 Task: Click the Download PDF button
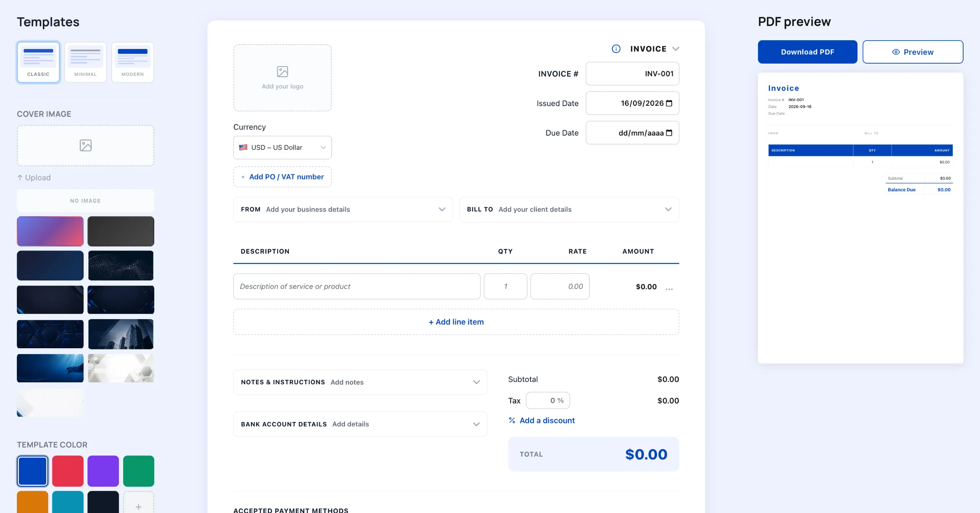(808, 52)
